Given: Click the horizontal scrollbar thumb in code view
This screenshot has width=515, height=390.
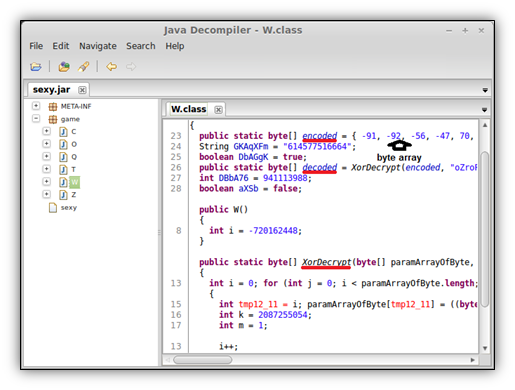Looking at the screenshot, I should tap(202, 360).
